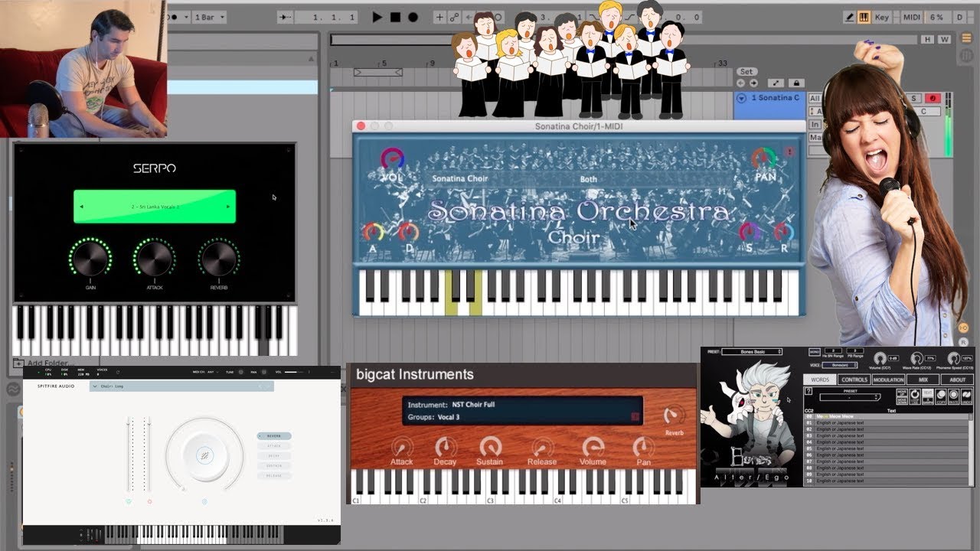Adjust Sonatina release knob R

(784, 232)
